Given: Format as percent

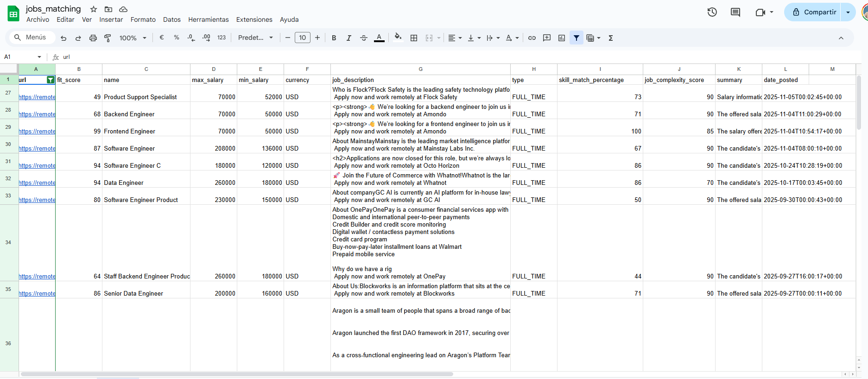Looking at the screenshot, I should tap(177, 38).
